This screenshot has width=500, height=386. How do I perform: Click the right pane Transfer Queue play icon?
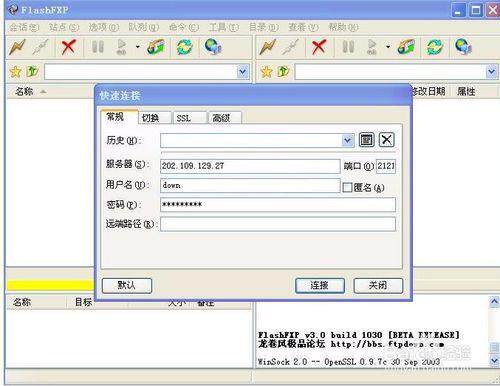pyautogui.click(x=372, y=47)
